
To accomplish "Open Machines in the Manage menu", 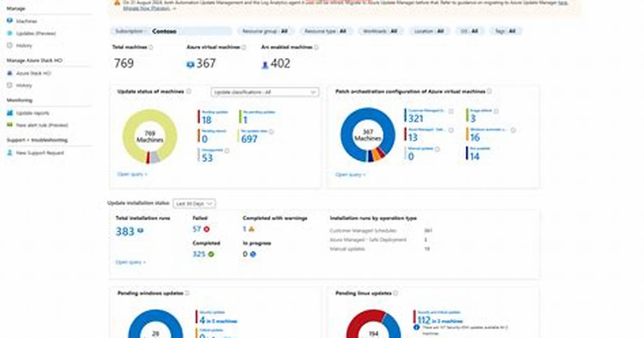I will 27,21.
